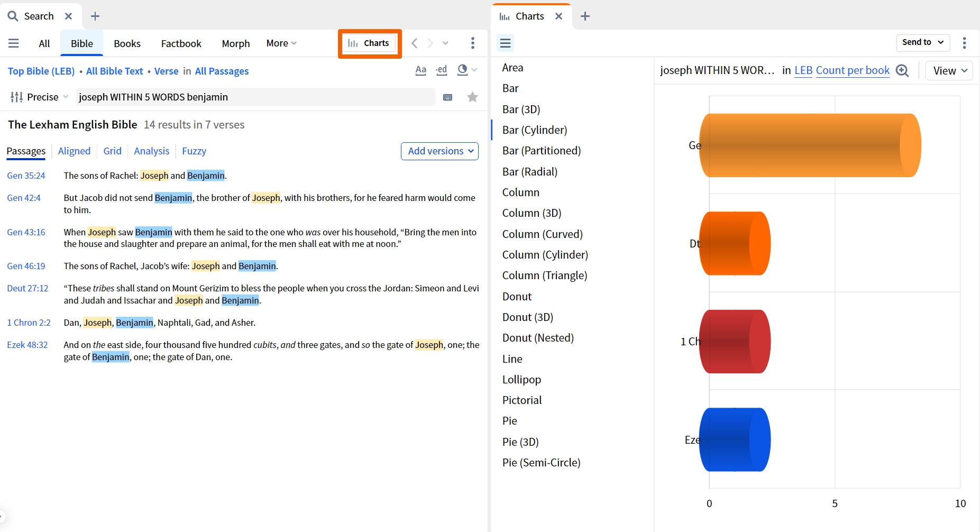980x532 pixels.
Task: Go back with the left arrow
Action: point(415,43)
